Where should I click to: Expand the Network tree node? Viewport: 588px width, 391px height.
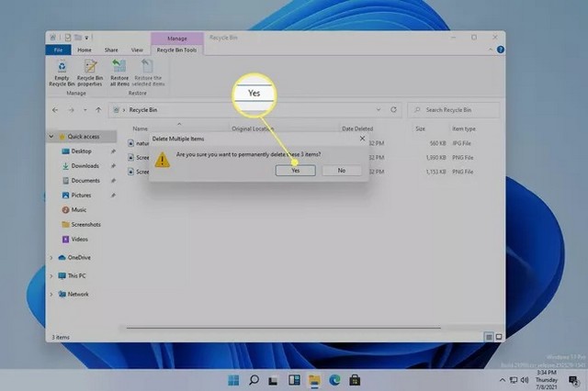pyautogui.click(x=51, y=294)
